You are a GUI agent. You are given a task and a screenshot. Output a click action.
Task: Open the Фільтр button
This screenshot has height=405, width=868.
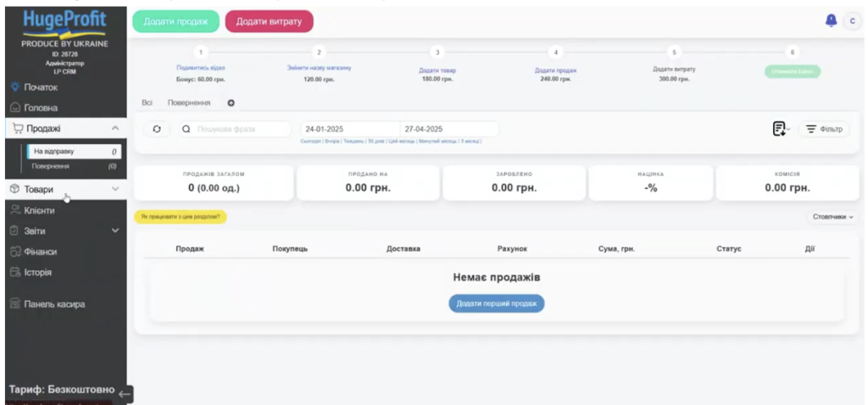click(824, 129)
